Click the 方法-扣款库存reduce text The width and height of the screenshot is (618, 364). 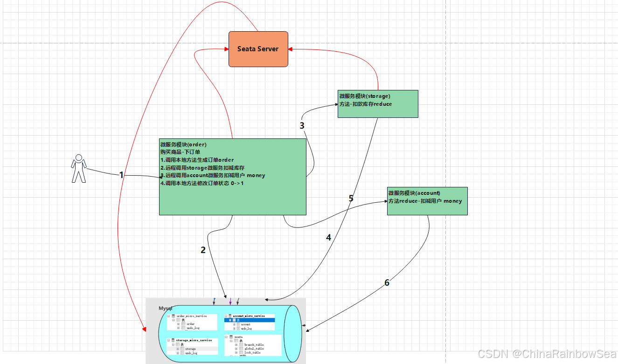(366, 104)
